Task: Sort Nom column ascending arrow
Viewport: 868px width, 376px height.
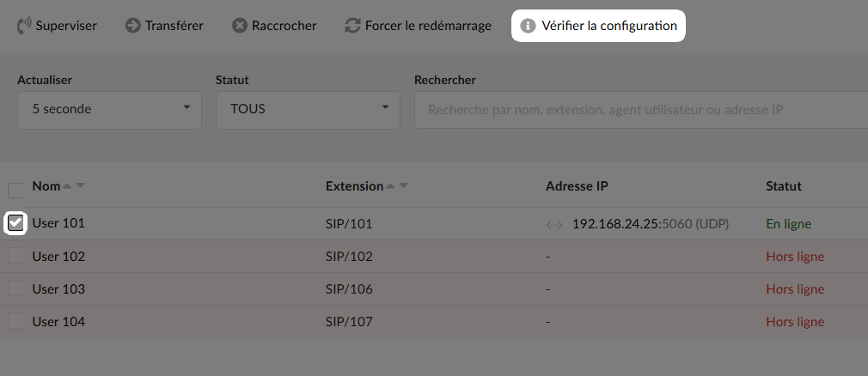Action: (67, 185)
